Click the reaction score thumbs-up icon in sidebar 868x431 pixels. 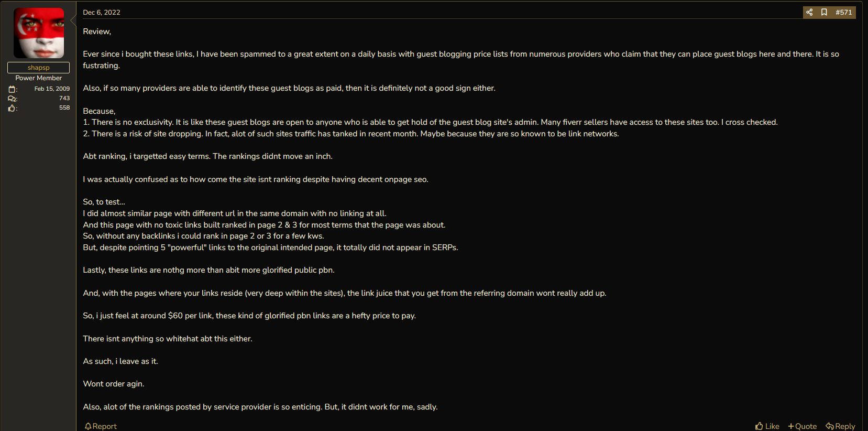click(12, 108)
